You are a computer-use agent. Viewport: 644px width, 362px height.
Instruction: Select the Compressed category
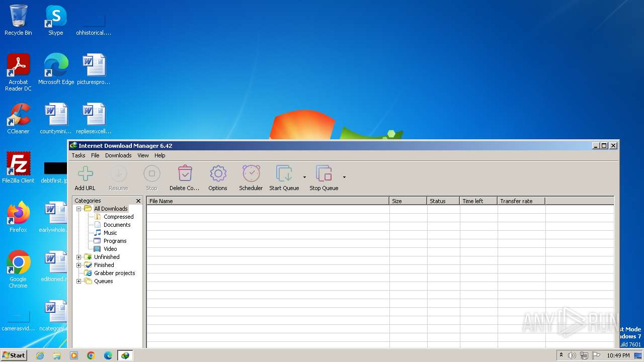tap(118, 217)
